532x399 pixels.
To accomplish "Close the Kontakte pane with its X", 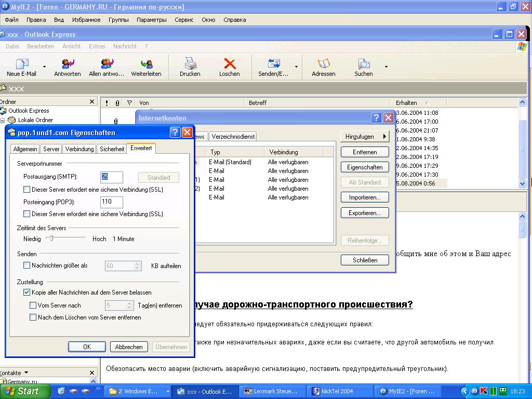I will pyautogui.click(x=91, y=373).
